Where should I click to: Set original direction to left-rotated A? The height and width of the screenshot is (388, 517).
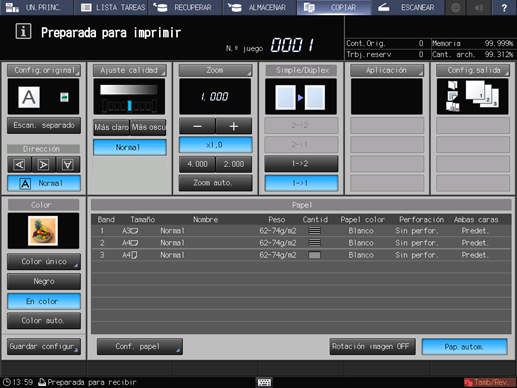coord(19,165)
